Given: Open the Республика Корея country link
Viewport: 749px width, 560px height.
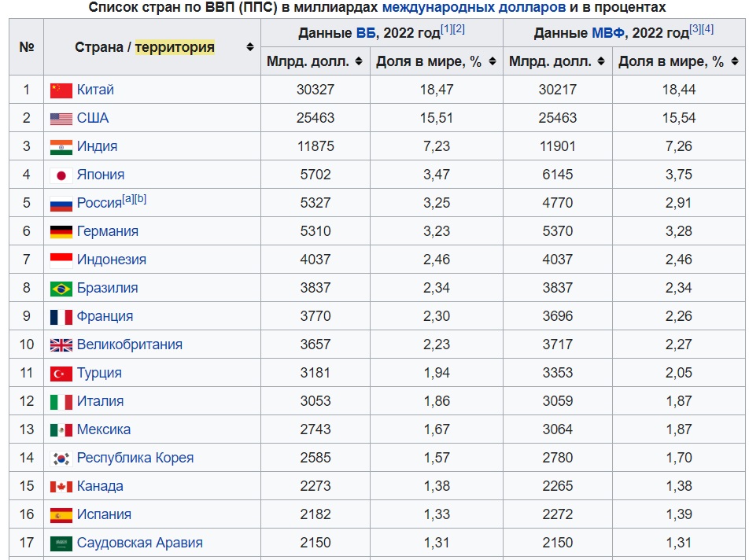Looking at the screenshot, I should (135, 458).
